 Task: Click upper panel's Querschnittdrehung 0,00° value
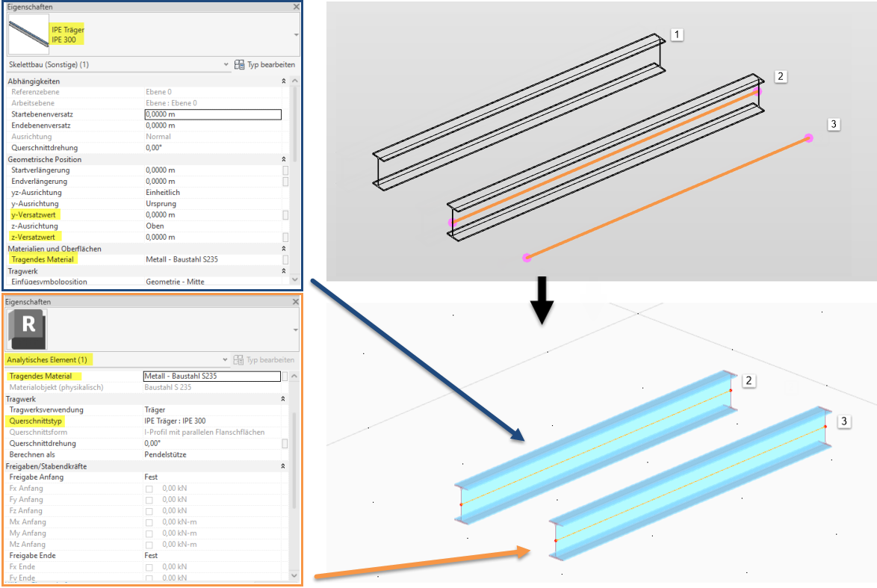coord(154,148)
